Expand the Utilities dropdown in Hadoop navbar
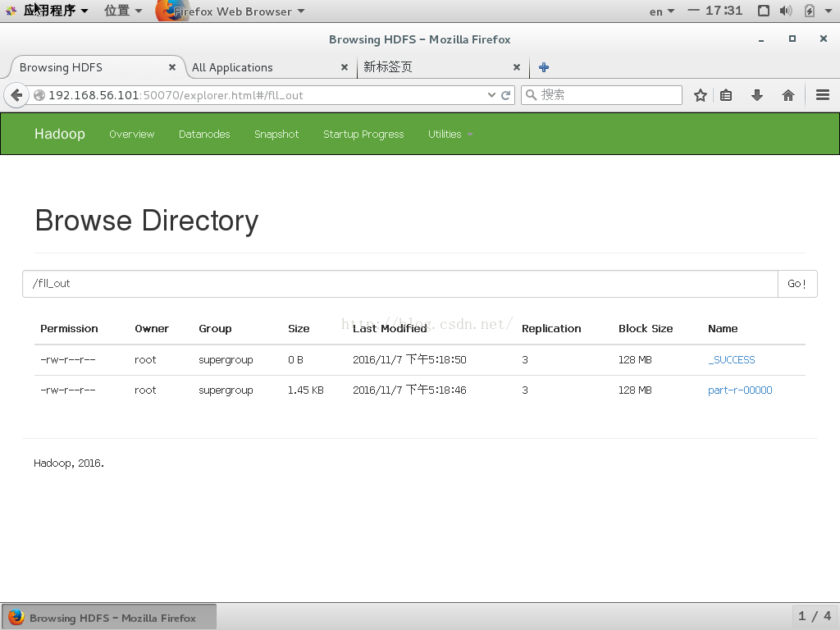 (x=450, y=135)
